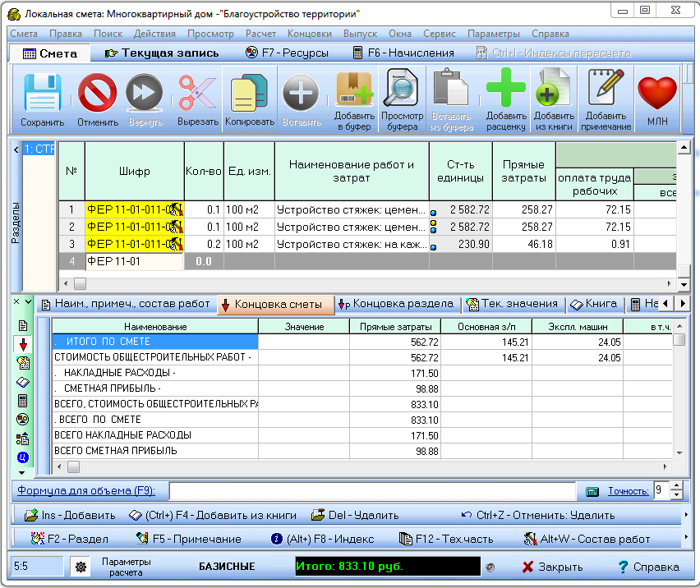Screen dimensions: 700x588
Task: Open the Тек. значения tab
Action: click(512, 304)
